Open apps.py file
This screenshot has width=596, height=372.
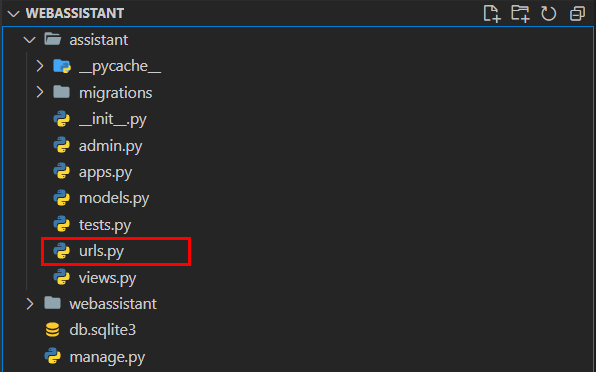tap(105, 173)
